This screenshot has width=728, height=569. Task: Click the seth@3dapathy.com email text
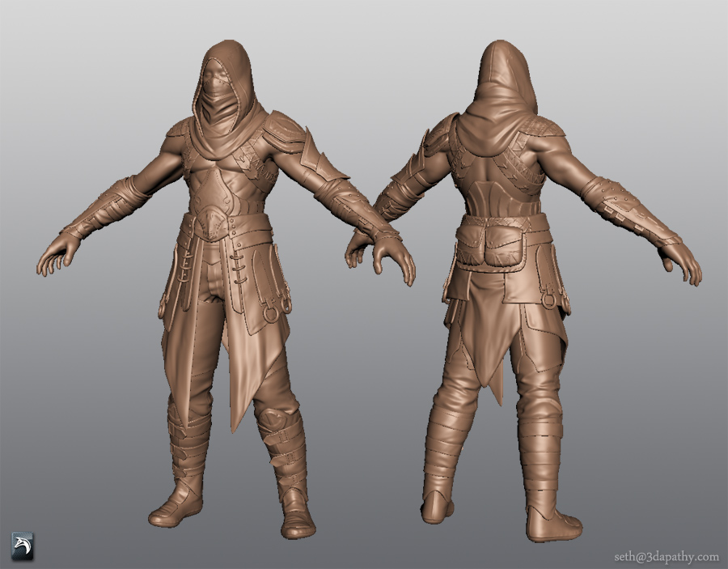pyautogui.click(x=665, y=557)
